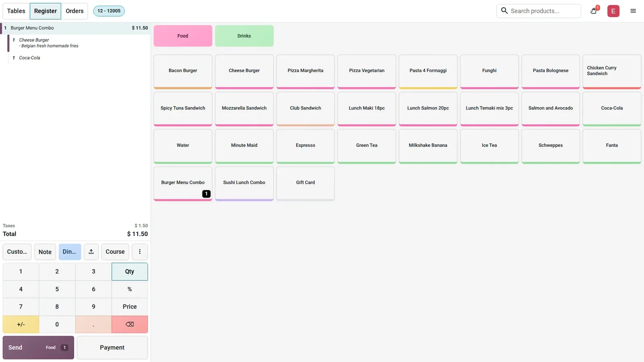This screenshot has height=362, width=644.
Task: Filter by the Food category
Action: pyautogui.click(x=183, y=36)
